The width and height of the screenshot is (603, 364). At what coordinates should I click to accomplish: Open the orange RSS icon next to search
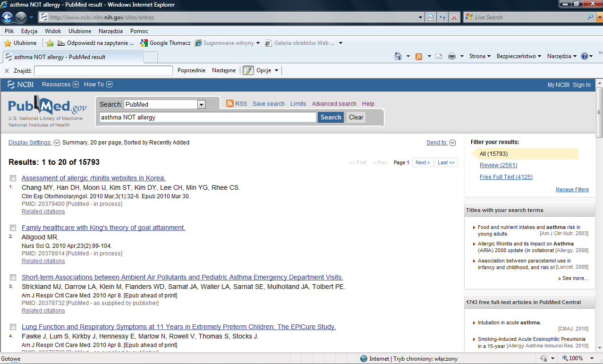[230, 103]
